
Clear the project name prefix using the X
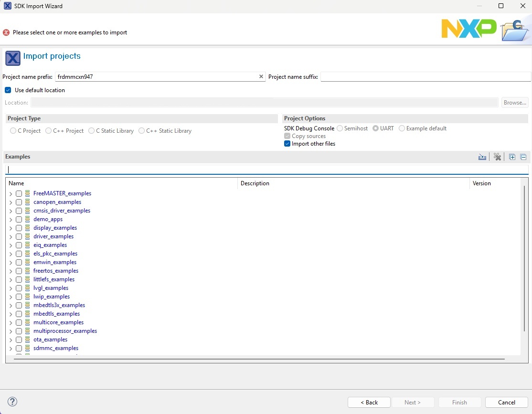261,76
